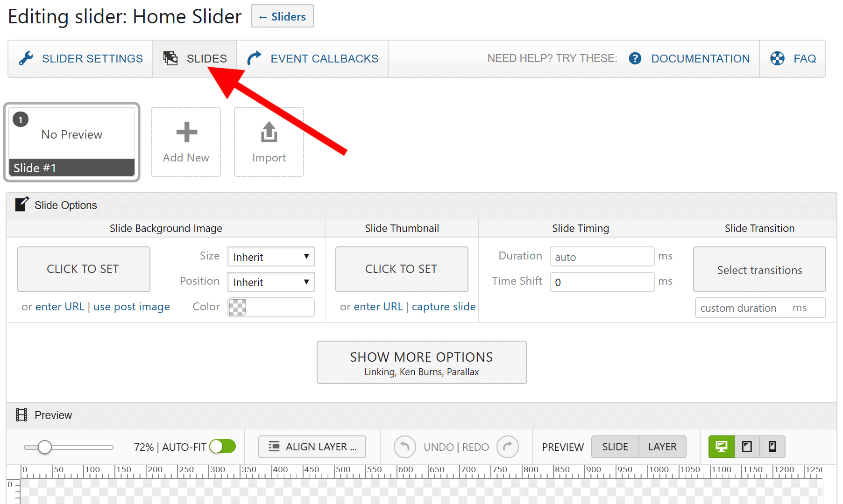Open the Slides tab icon
843x504 pixels.
click(x=170, y=58)
